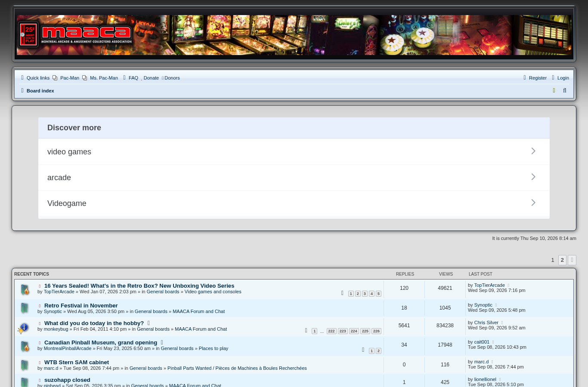
Task: Open page 226 of the hobby topic
Action: [376, 331]
